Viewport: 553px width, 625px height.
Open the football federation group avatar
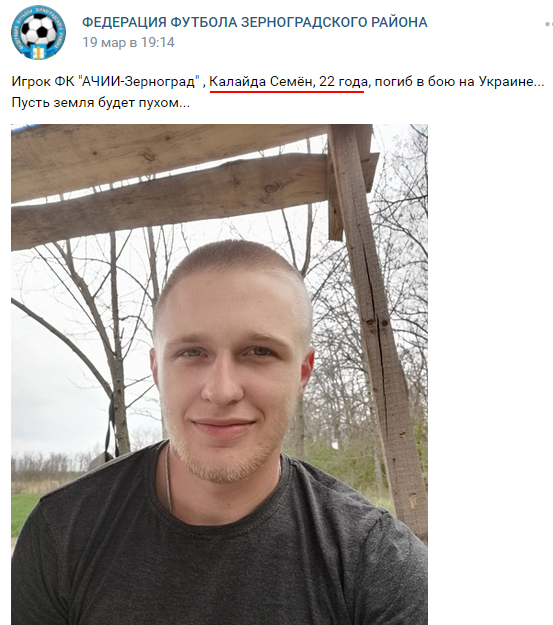tap(38, 33)
